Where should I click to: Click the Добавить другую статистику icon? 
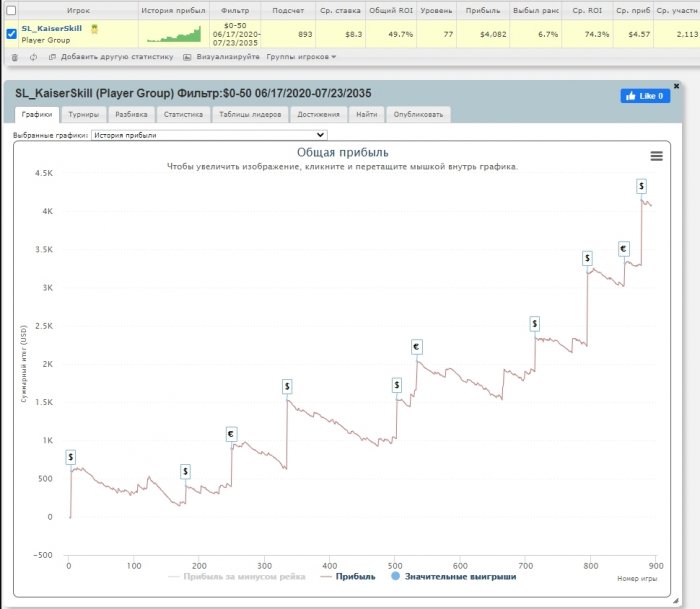[x=52, y=57]
